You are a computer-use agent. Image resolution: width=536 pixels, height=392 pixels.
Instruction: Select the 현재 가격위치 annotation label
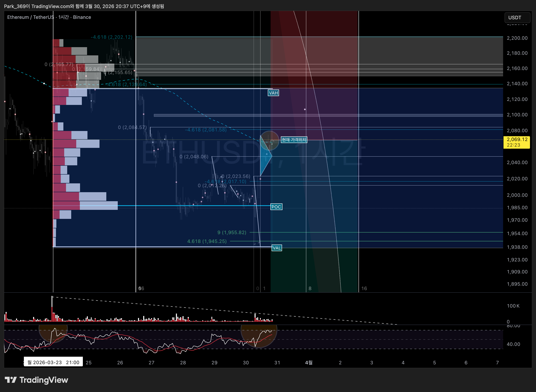(294, 140)
